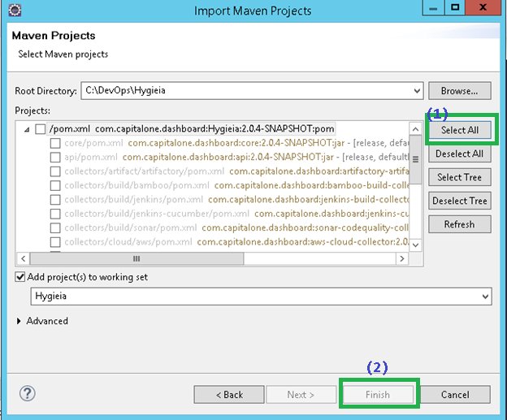Screen dimensions: 507x420
Task: Collapse the root /pom.xml tree node
Action: click(x=28, y=128)
